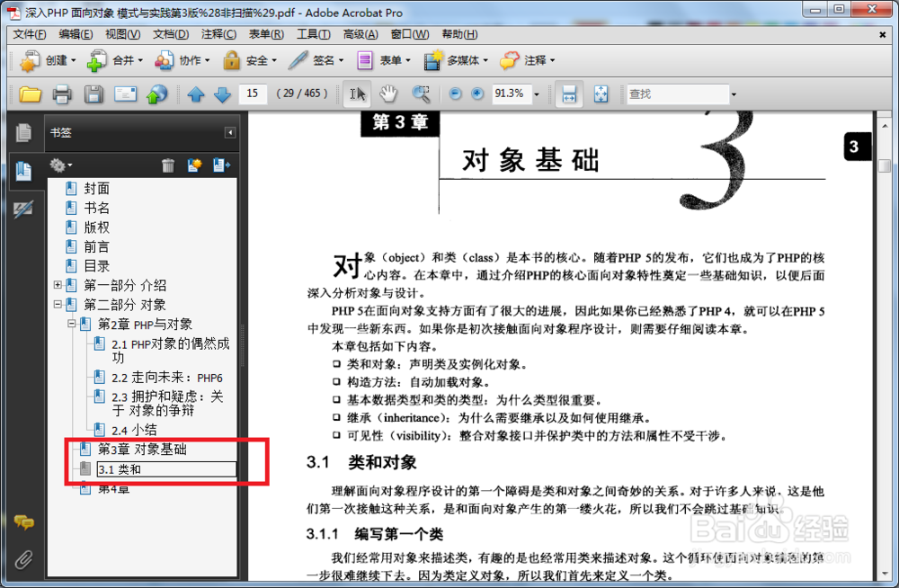The image size is (899, 588).
Task: Expand the 第二部分 对象 bookmark section
Action: pos(59,304)
